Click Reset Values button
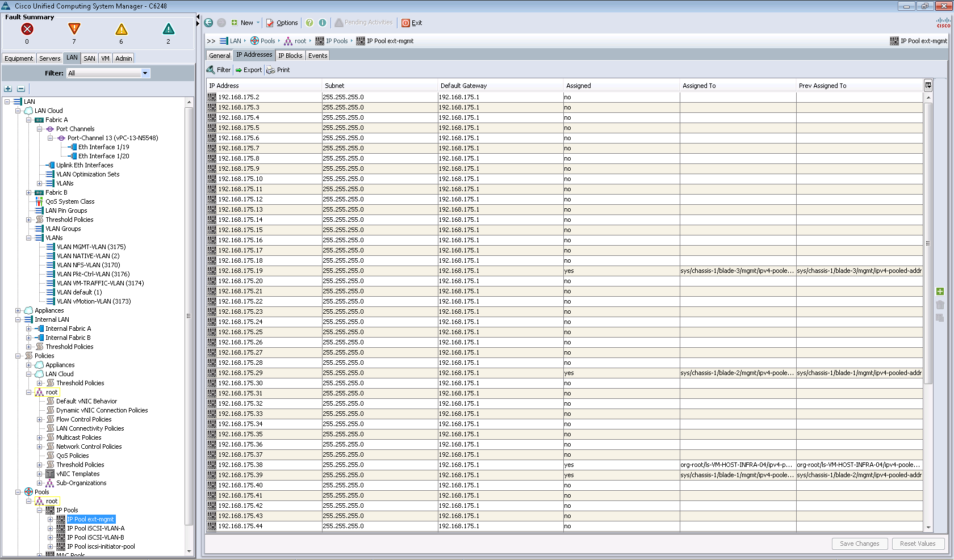Viewport: 954px width, 560px height. pyautogui.click(x=918, y=544)
